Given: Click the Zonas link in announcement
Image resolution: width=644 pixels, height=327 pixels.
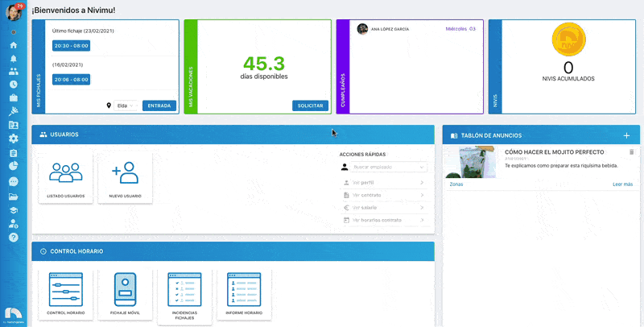Looking at the screenshot, I should tap(456, 184).
